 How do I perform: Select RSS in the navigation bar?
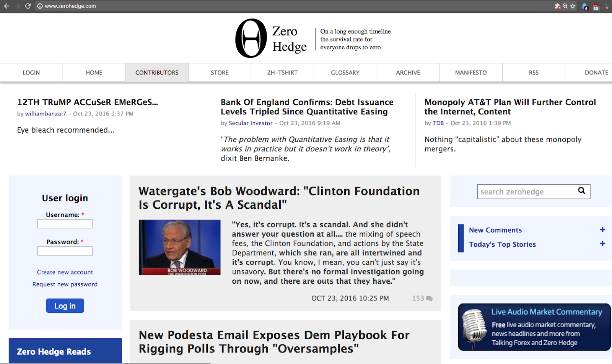click(534, 73)
